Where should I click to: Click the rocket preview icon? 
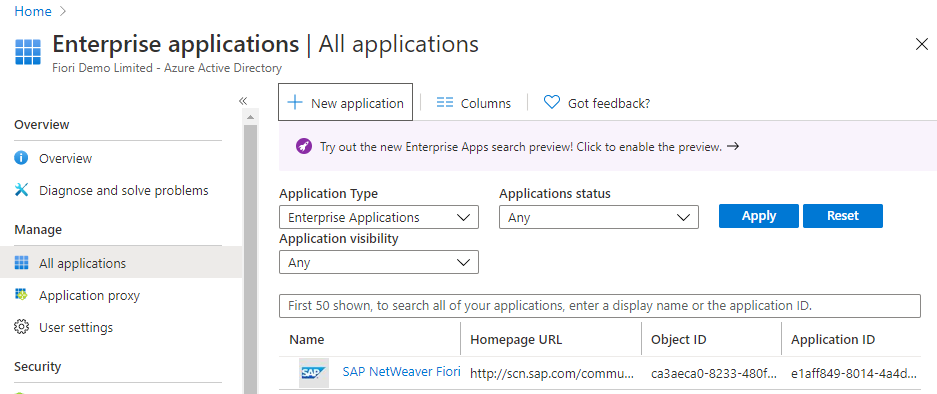pyautogui.click(x=304, y=146)
